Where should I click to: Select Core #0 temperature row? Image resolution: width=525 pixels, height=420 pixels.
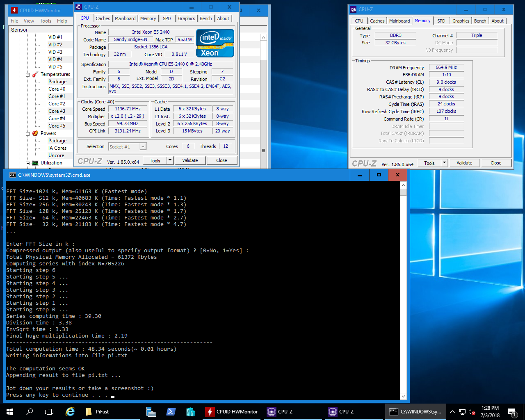57,89
